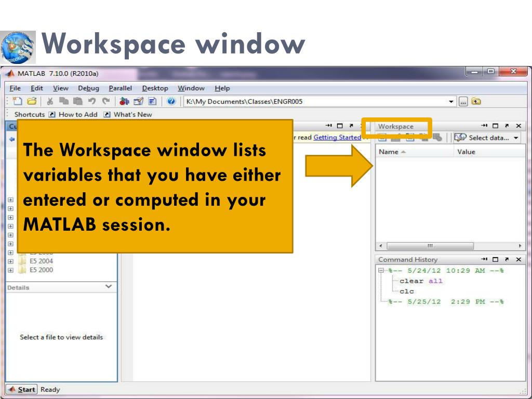The height and width of the screenshot is (399, 532).
Task: Maximize the Workspace panel
Action: (x=495, y=126)
